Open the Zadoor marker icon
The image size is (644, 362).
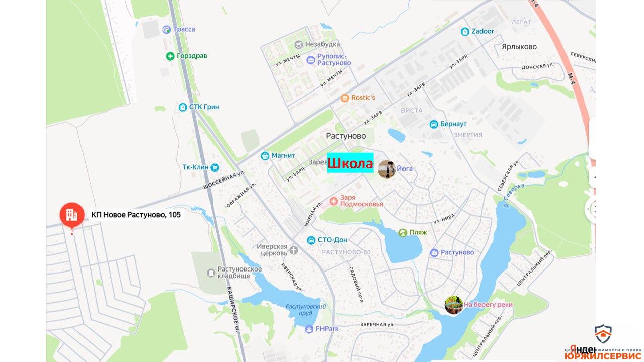(465, 32)
